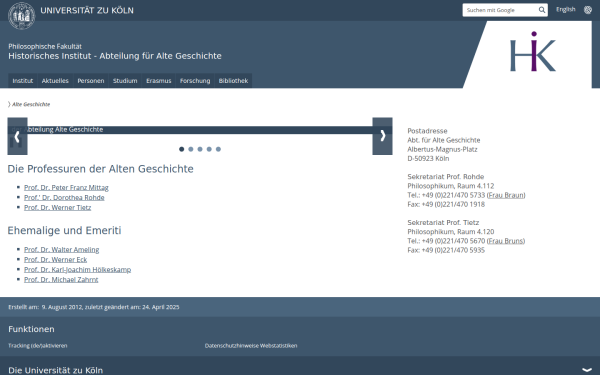Image resolution: width=600 pixels, height=375 pixels.
Task: Click the Philosophikum, Raum 4.120 text
Action: click(x=450, y=232)
